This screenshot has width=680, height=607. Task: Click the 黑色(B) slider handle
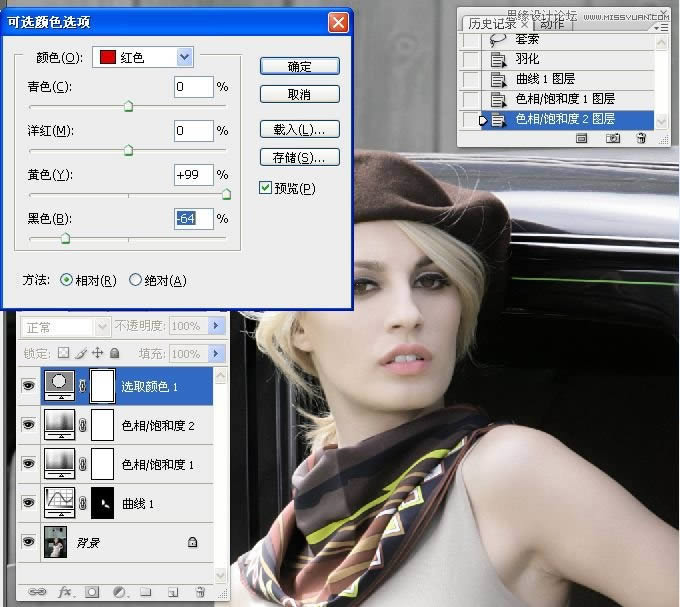click(x=65, y=238)
